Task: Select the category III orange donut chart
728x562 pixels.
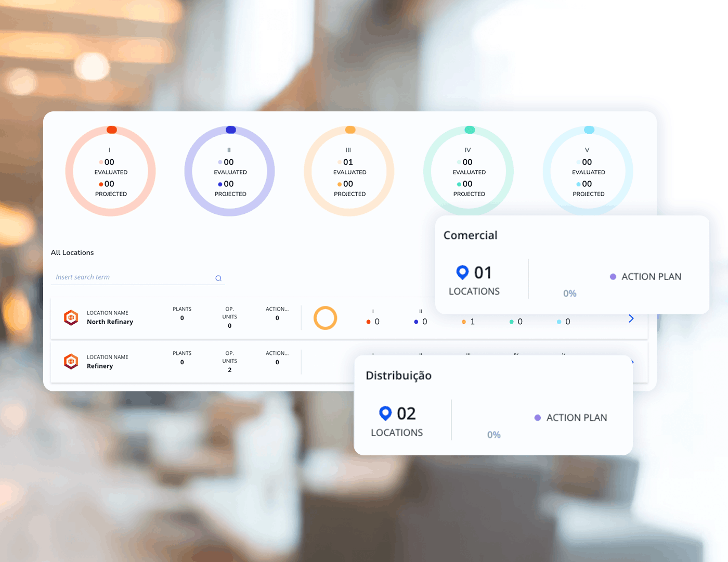Action: tap(349, 171)
